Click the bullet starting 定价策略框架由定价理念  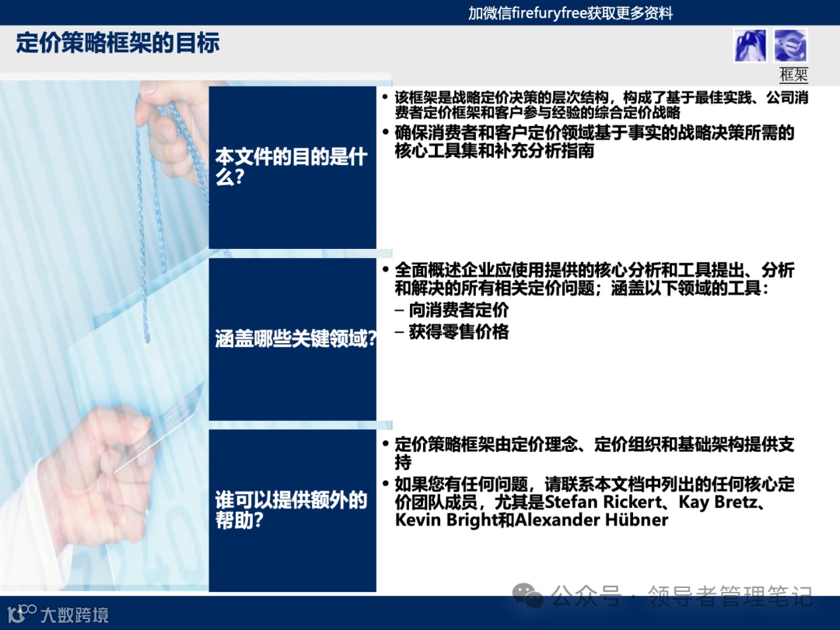[588, 453]
